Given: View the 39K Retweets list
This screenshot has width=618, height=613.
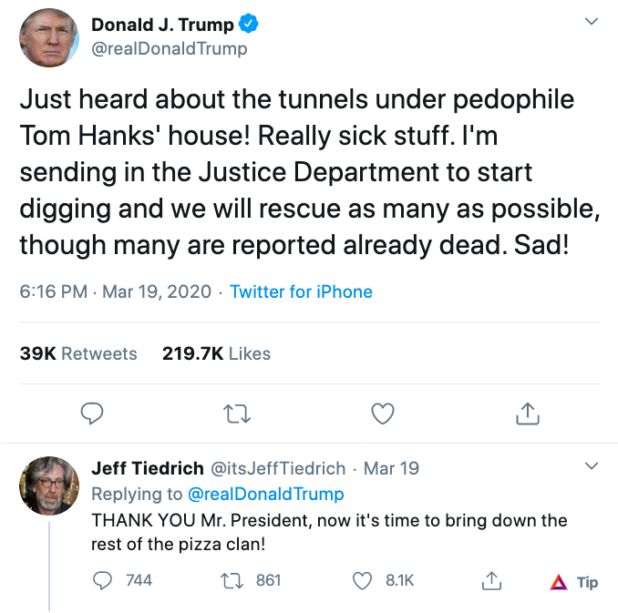Looking at the screenshot, I should coord(78,353).
